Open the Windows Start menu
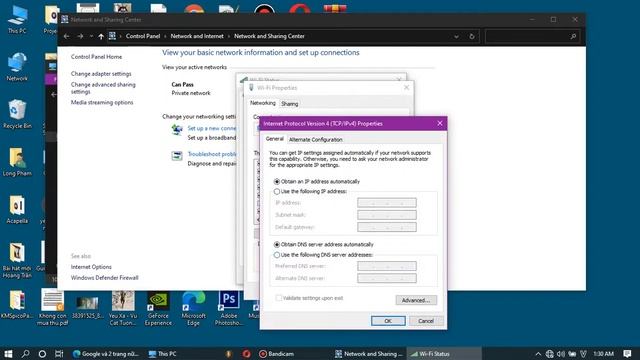This screenshot has height=360, width=640. tap(8, 353)
